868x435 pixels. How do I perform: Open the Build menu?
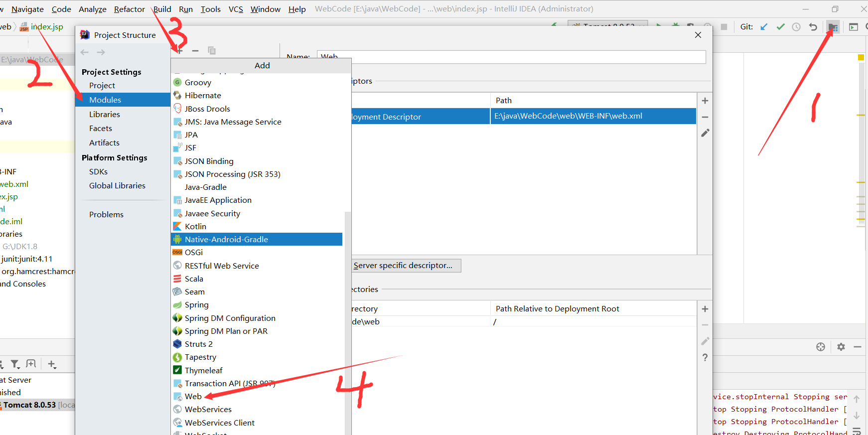point(162,9)
